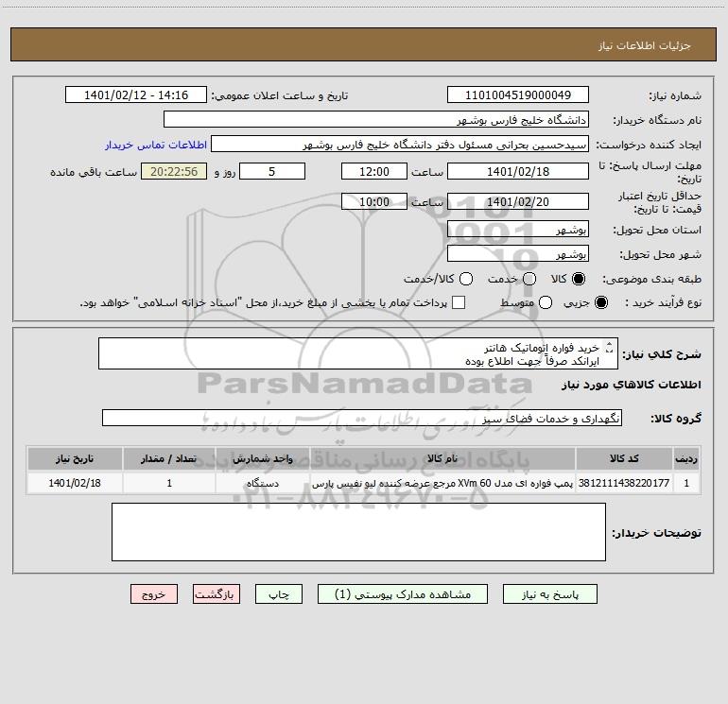Click the remaining days field showing 5
The height and width of the screenshot is (704, 728).
click(272, 172)
